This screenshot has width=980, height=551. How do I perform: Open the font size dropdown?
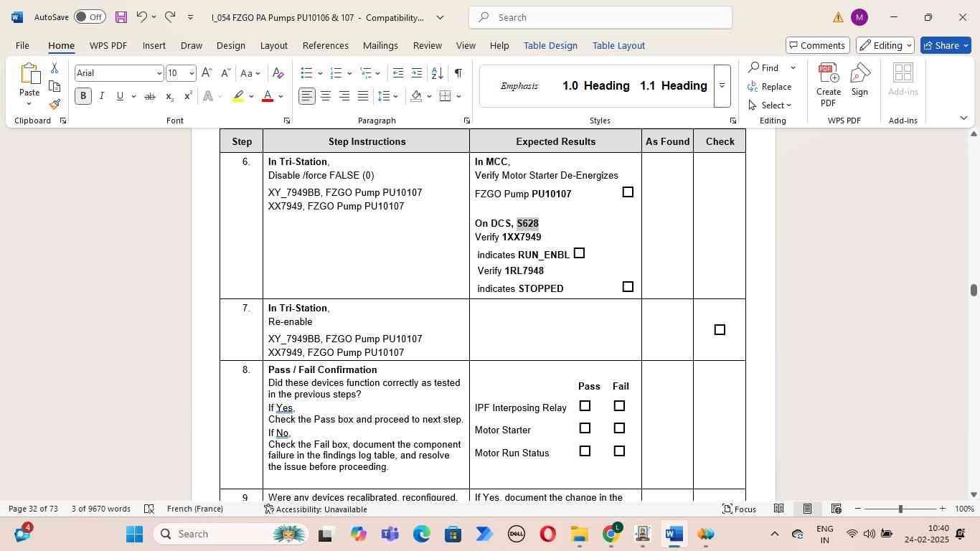click(x=191, y=73)
